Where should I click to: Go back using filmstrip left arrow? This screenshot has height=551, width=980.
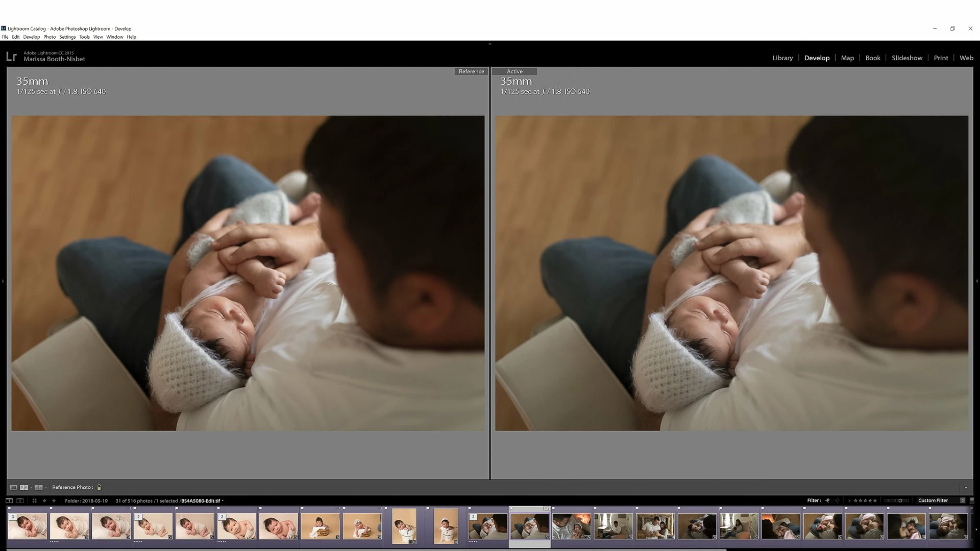click(x=44, y=500)
